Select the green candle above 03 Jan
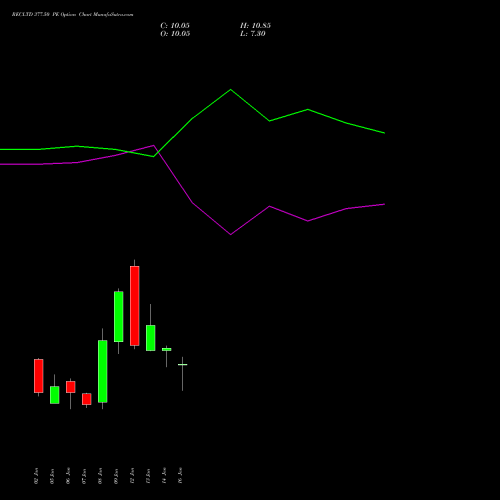Screen dimensions: 500x500 pyautogui.click(x=55, y=395)
